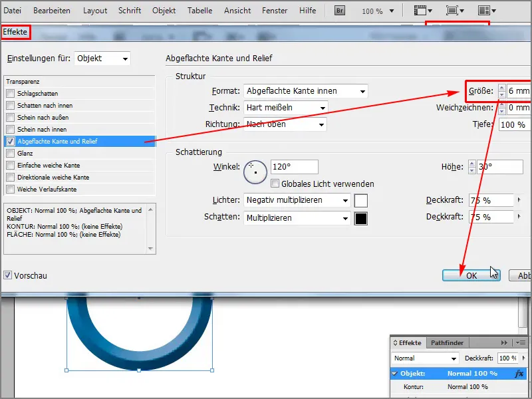Enable the Direktionale weiche Kante checkbox
The image size is (532, 399).
click(x=11, y=177)
